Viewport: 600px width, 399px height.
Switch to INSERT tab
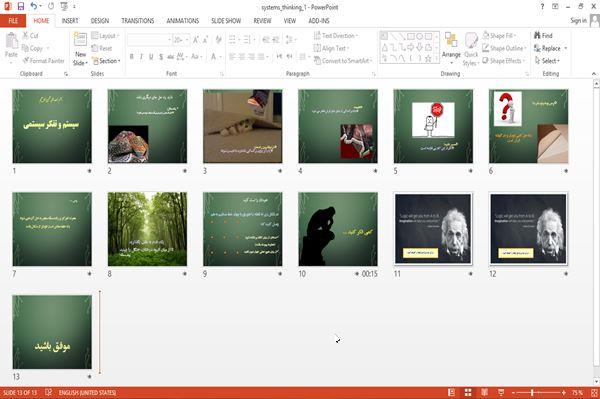(x=70, y=21)
